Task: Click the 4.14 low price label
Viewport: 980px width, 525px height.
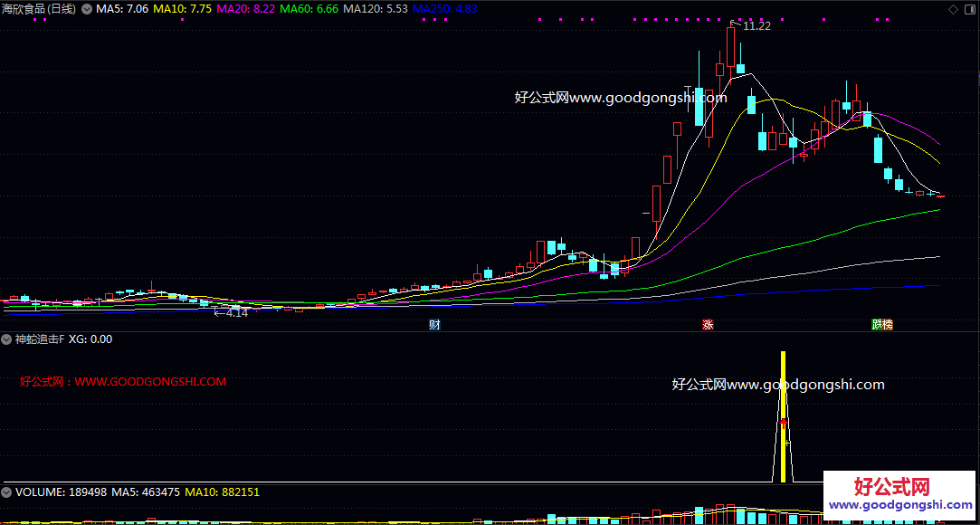Action: pyautogui.click(x=236, y=313)
